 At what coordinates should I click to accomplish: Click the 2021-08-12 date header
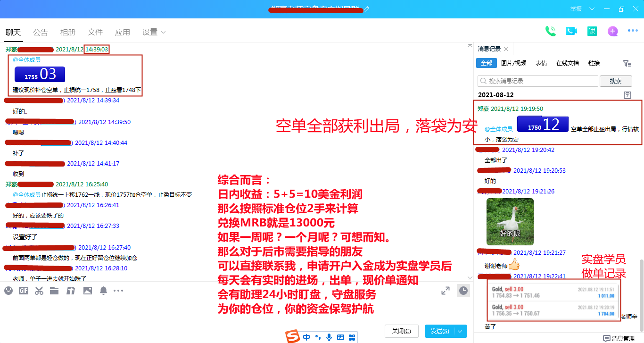pyautogui.click(x=495, y=95)
